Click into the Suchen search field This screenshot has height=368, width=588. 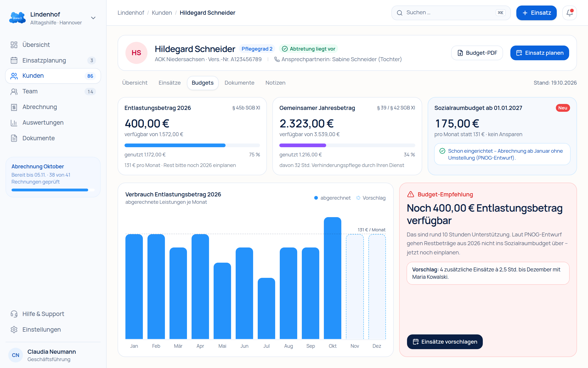click(451, 13)
